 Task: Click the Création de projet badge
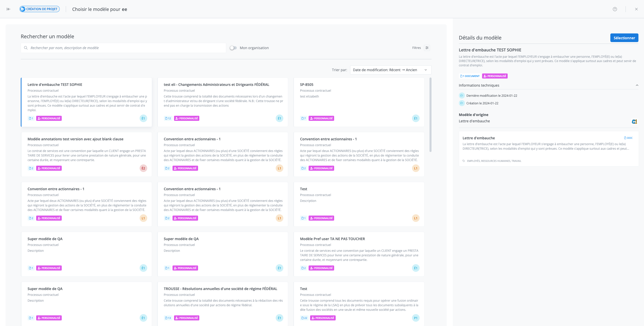pyautogui.click(x=40, y=9)
